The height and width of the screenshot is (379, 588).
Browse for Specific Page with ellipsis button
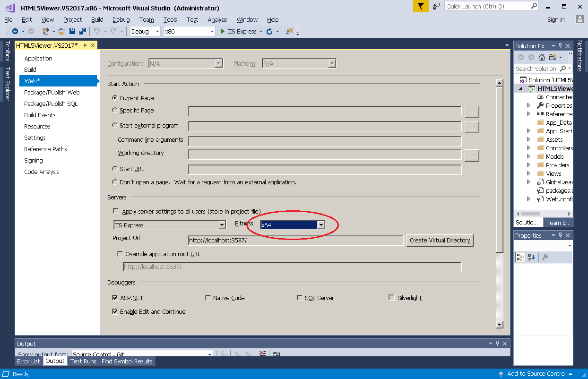(x=472, y=112)
